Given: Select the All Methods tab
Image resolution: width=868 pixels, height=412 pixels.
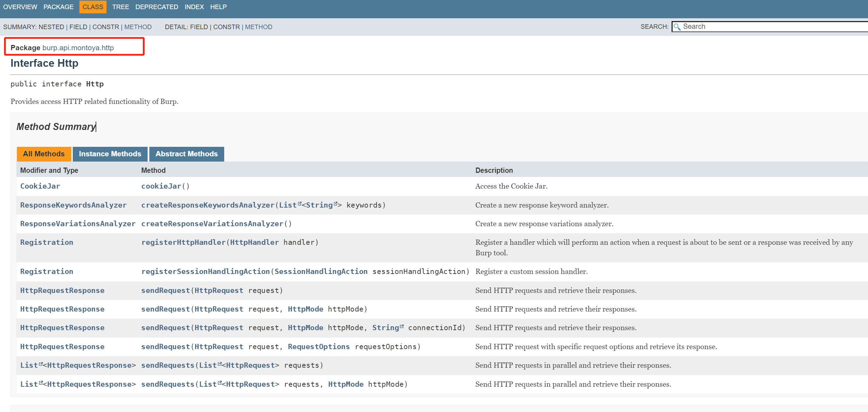Looking at the screenshot, I should point(44,154).
